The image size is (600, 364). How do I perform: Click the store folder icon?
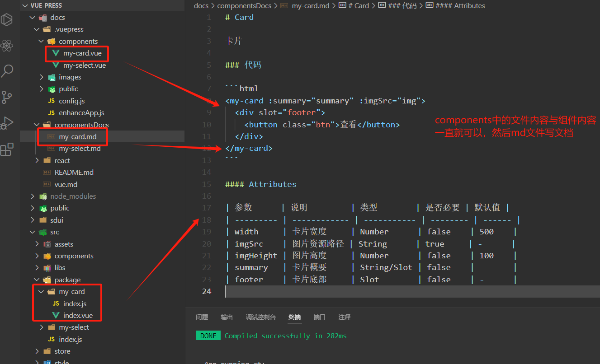pos(47,351)
